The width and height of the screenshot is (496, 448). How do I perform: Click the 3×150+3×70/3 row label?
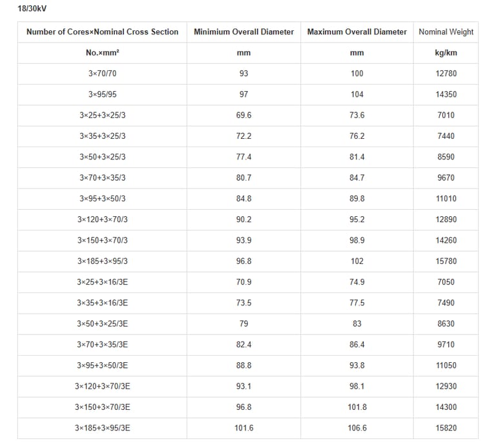[x=102, y=240]
